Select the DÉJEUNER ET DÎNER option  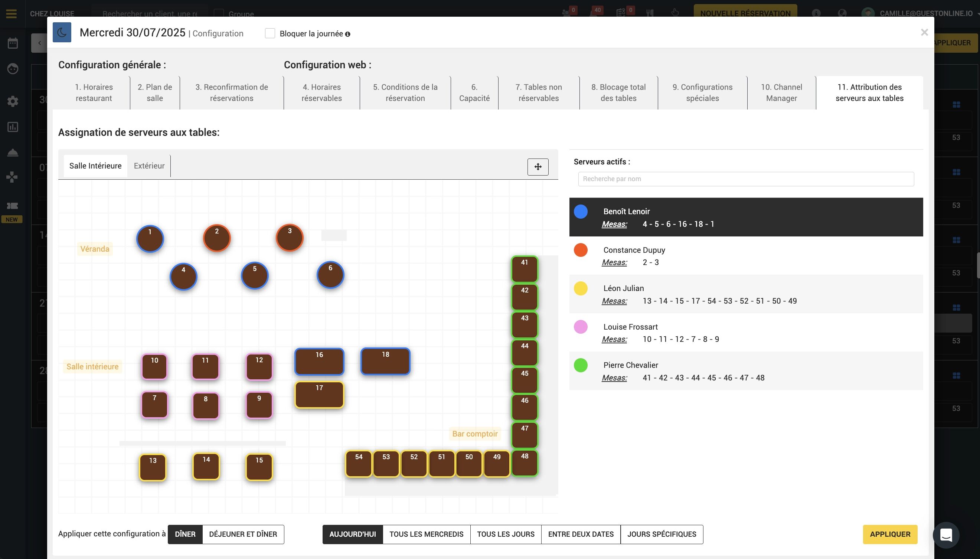[243, 534]
